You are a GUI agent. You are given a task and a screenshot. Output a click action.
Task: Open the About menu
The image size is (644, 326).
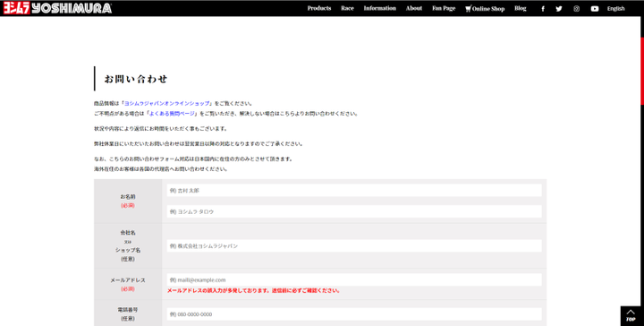[x=413, y=8]
